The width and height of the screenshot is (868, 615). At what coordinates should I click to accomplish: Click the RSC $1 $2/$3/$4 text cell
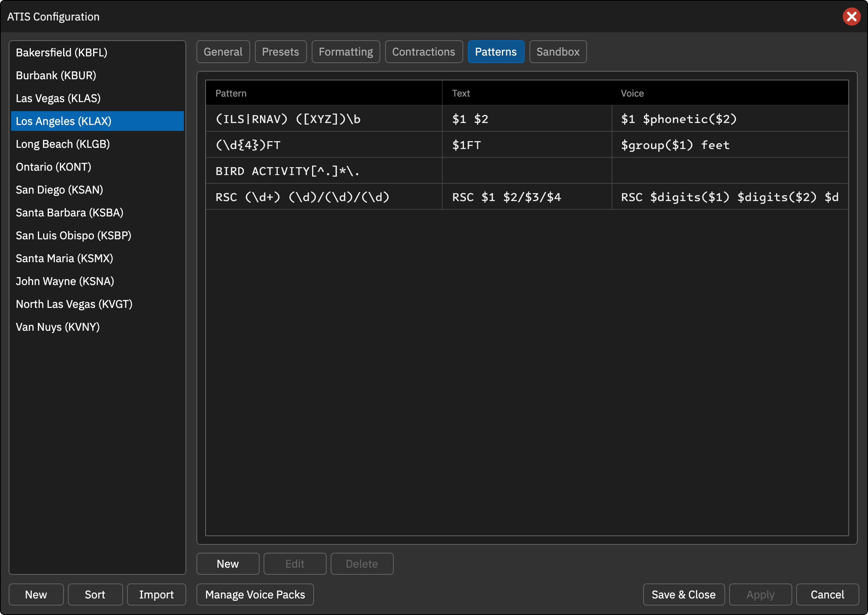coord(527,197)
